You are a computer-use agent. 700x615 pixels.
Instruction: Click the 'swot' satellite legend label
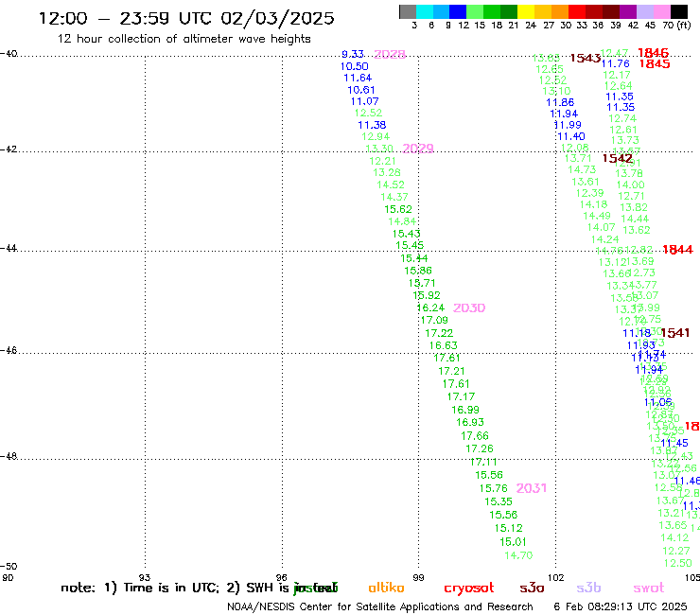[x=649, y=588]
